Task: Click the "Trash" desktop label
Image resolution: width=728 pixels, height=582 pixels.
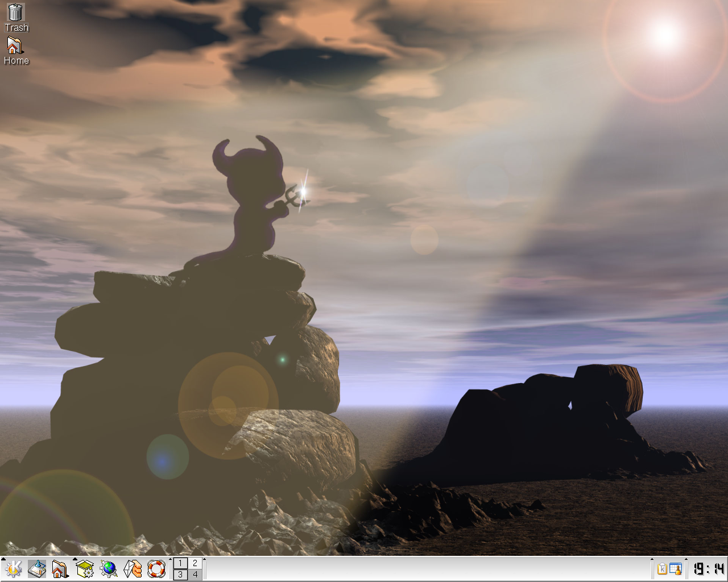Action: point(16,27)
